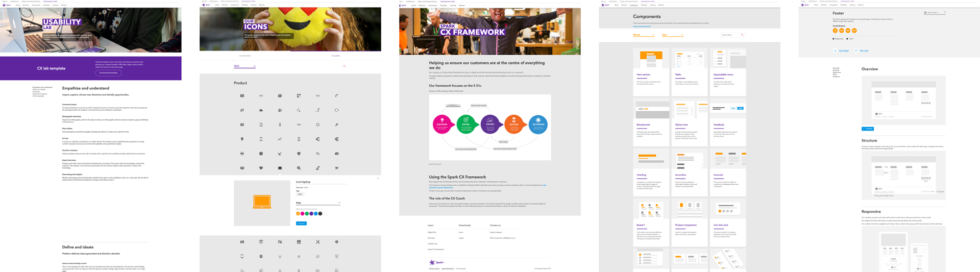Close the icon-laptop detail panel
This screenshot has width=980, height=272.
coord(378,178)
